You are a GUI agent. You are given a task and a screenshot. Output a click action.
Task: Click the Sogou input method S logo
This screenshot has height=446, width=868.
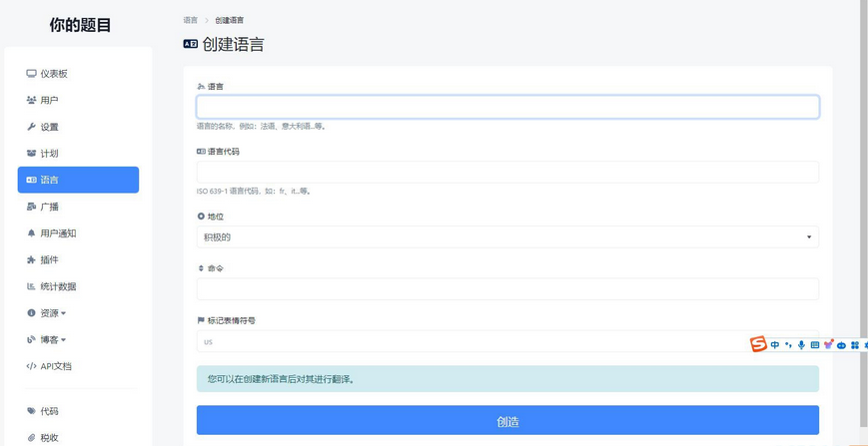click(758, 344)
